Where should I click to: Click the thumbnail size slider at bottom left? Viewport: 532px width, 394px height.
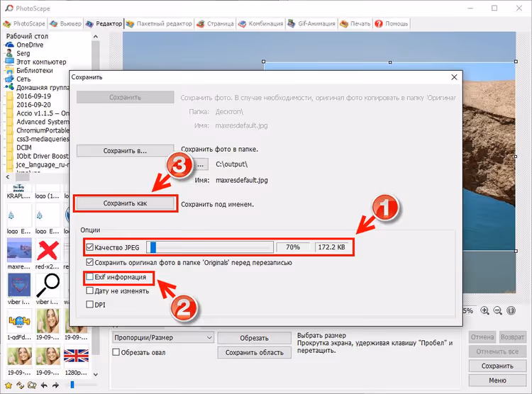click(72, 385)
